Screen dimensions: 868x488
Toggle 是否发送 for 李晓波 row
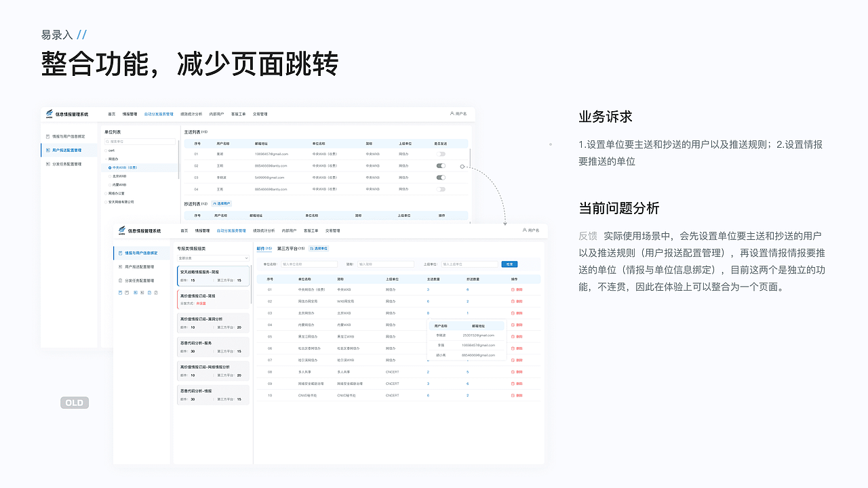pos(441,178)
